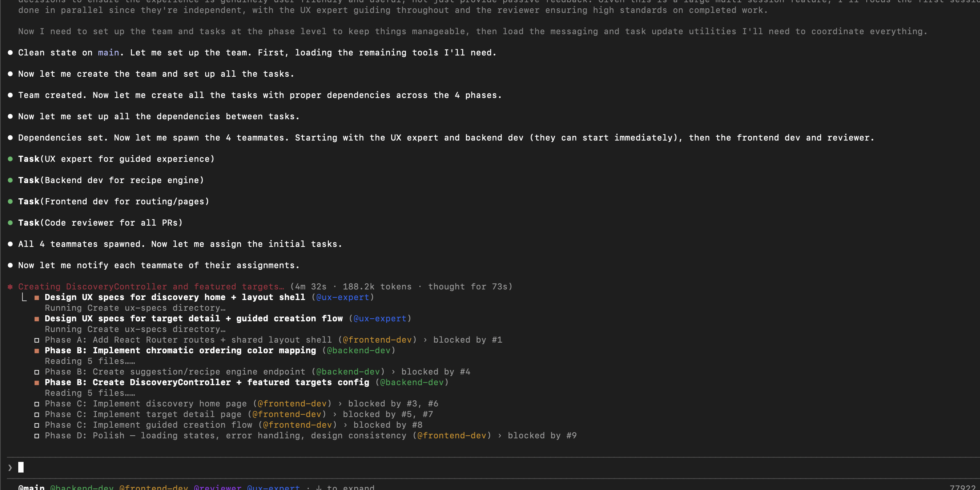Select the 'Phase B: Create DiscoveryController + featured targets config' task
Image resolution: width=980 pixels, height=490 pixels.
[x=207, y=383]
